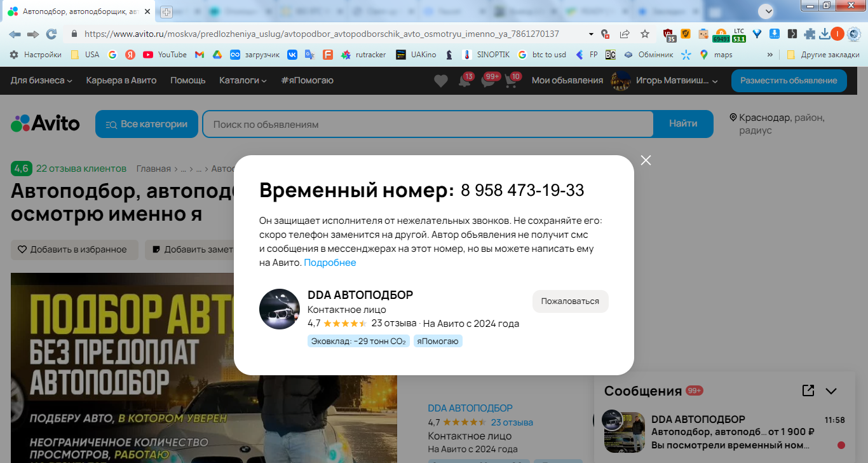This screenshot has height=463, width=868.
Task: Click the Эковклад −29 тонн CO₂ badge
Action: click(x=358, y=342)
